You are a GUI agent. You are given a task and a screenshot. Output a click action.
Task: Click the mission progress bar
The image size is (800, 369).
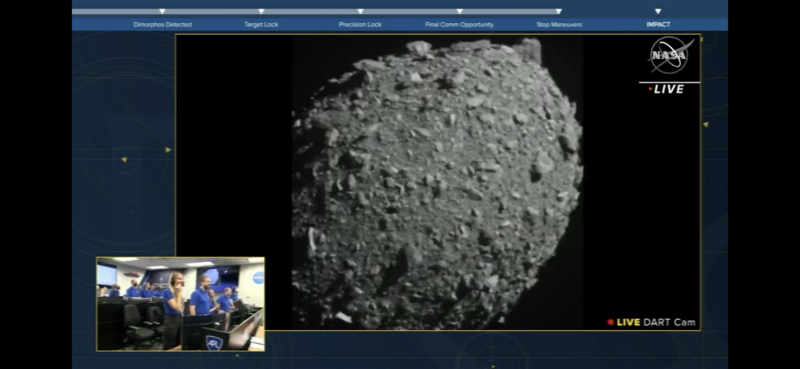click(x=315, y=11)
